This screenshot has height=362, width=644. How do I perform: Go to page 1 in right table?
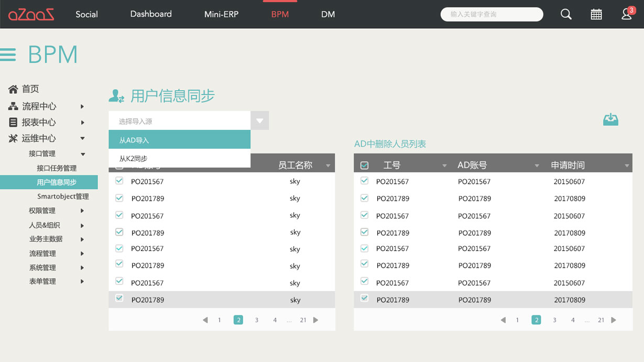pos(517,320)
